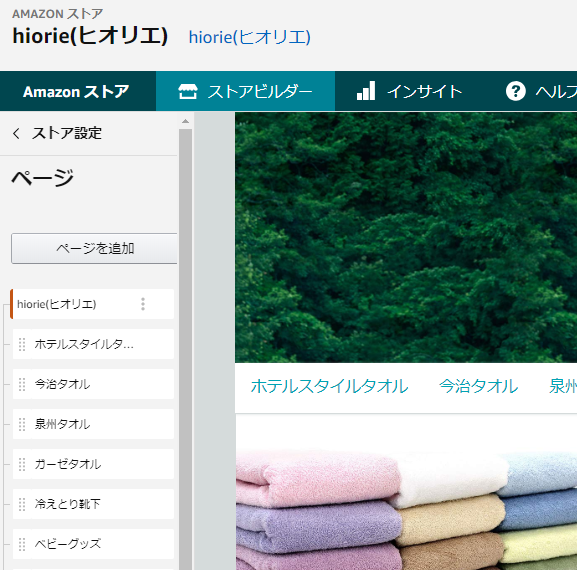The image size is (577, 570).
Task: Open the three-dot menu for hiorie(ヒオリエ) page
Action: click(143, 304)
